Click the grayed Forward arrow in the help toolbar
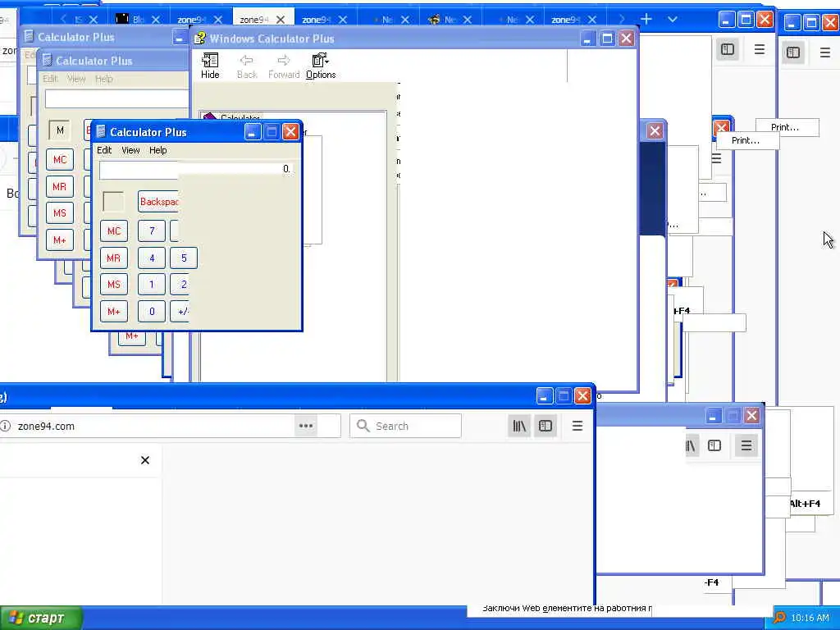This screenshot has width=840, height=630. tap(283, 66)
